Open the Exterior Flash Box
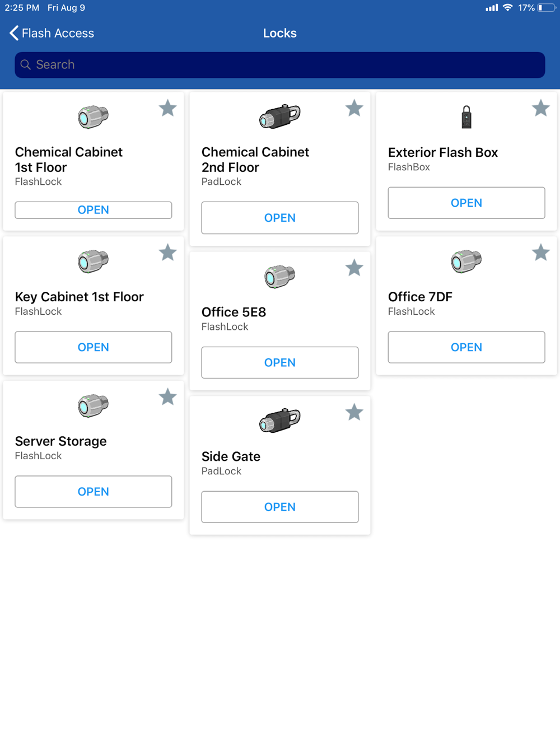560x747 pixels. [466, 203]
